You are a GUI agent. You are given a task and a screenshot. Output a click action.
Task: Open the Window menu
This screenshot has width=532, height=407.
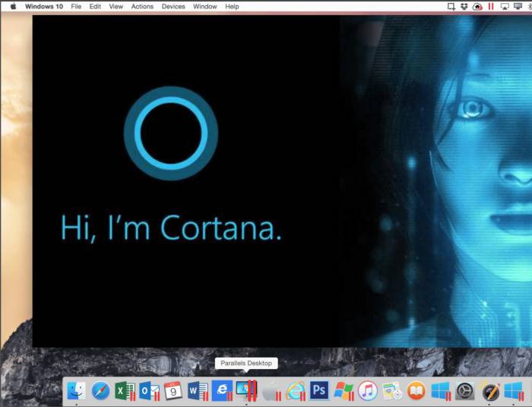(x=204, y=6)
